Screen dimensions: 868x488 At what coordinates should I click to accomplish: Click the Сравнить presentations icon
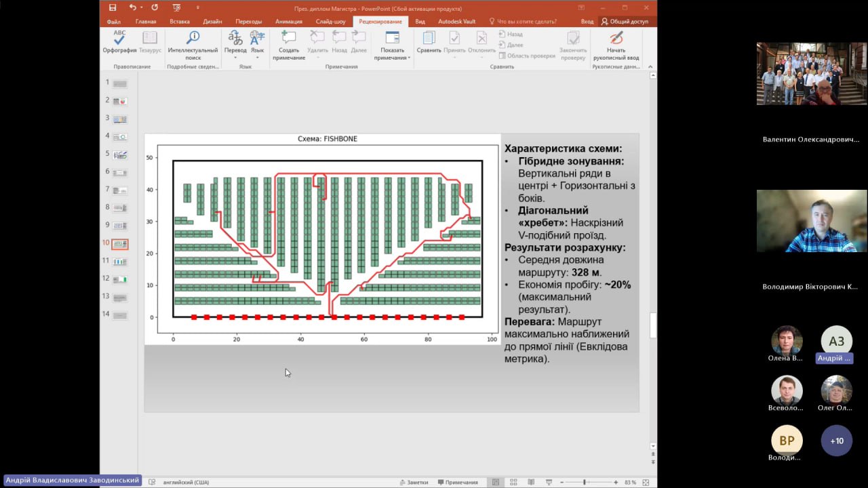[x=429, y=42]
